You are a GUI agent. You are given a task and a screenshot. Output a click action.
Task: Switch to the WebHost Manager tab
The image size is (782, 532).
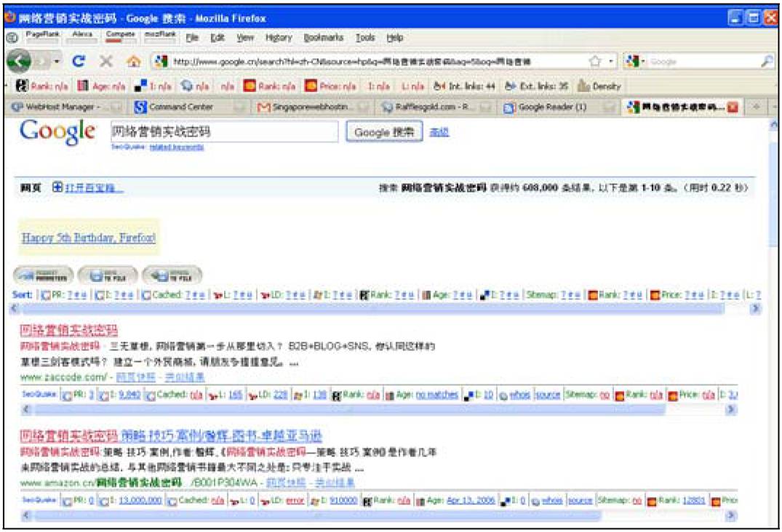pos(67,107)
